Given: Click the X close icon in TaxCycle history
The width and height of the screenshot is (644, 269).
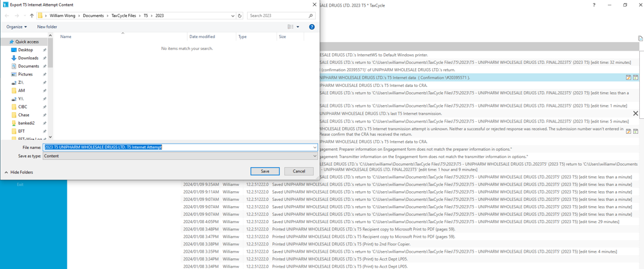Looking at the screenshot, I should tap(636, 113).
